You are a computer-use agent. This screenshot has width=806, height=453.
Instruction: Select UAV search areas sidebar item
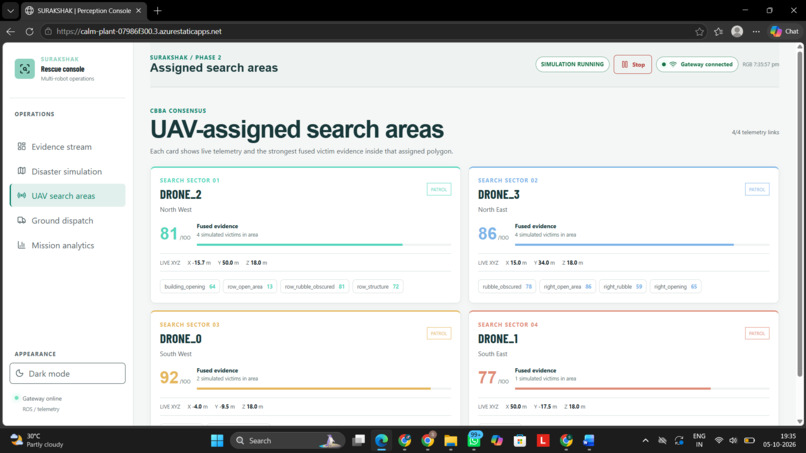(67, 195)
